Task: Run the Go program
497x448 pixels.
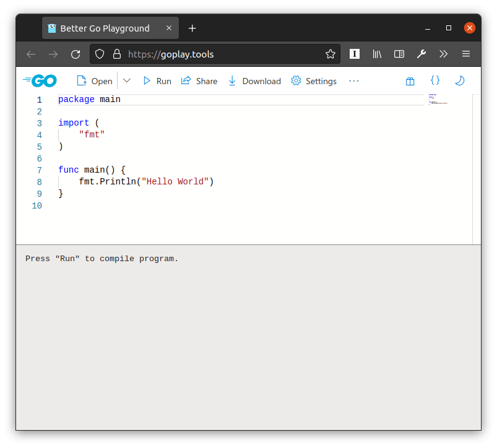Action: (x=157, y=81)
